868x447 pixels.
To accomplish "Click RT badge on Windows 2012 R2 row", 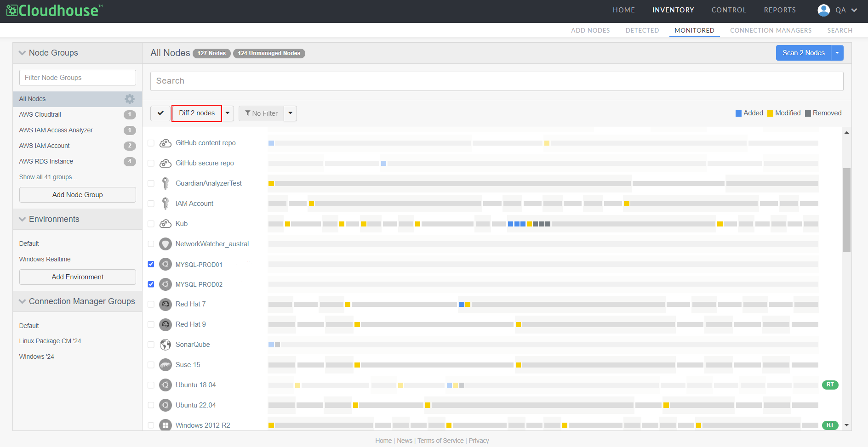I will pyautogui.click(x=830, y=425).
